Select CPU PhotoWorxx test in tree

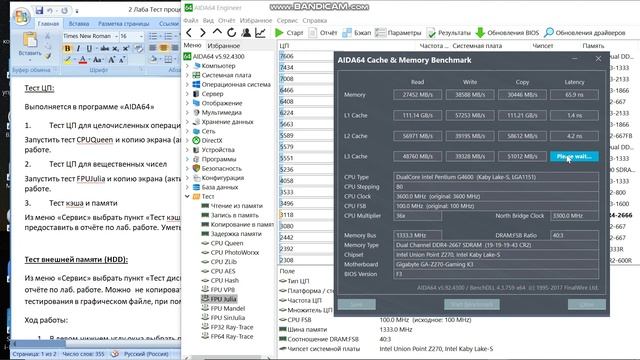pyautogui.click(x=235, y=253)
